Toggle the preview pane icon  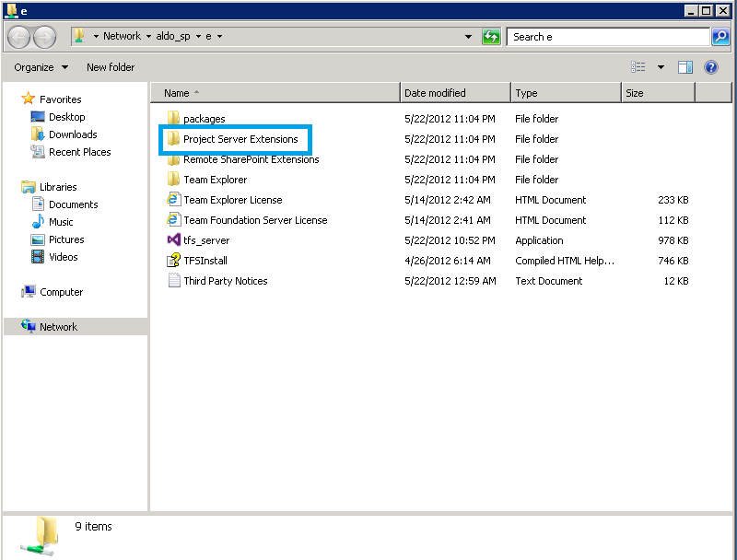pos(685,67)
